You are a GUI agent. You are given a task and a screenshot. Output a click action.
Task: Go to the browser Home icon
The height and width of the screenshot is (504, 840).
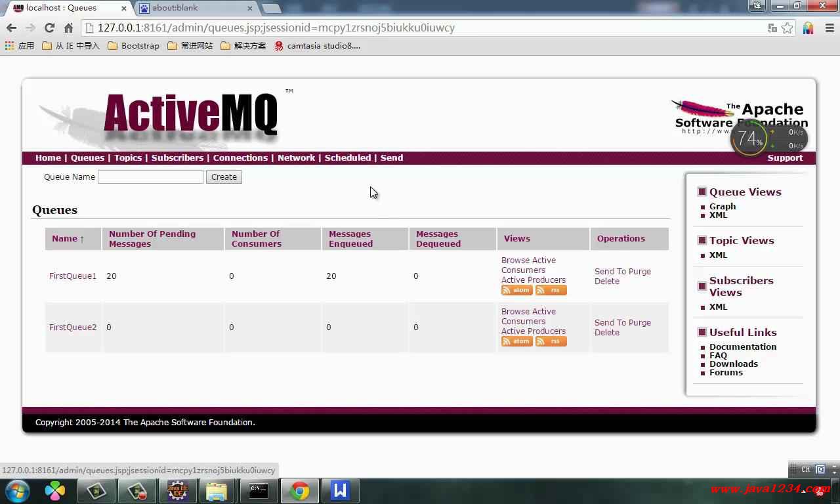click(68, 28)
